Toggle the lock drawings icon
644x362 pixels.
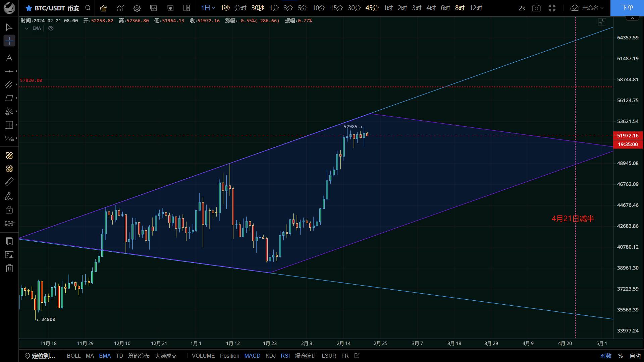pos(9,210)
